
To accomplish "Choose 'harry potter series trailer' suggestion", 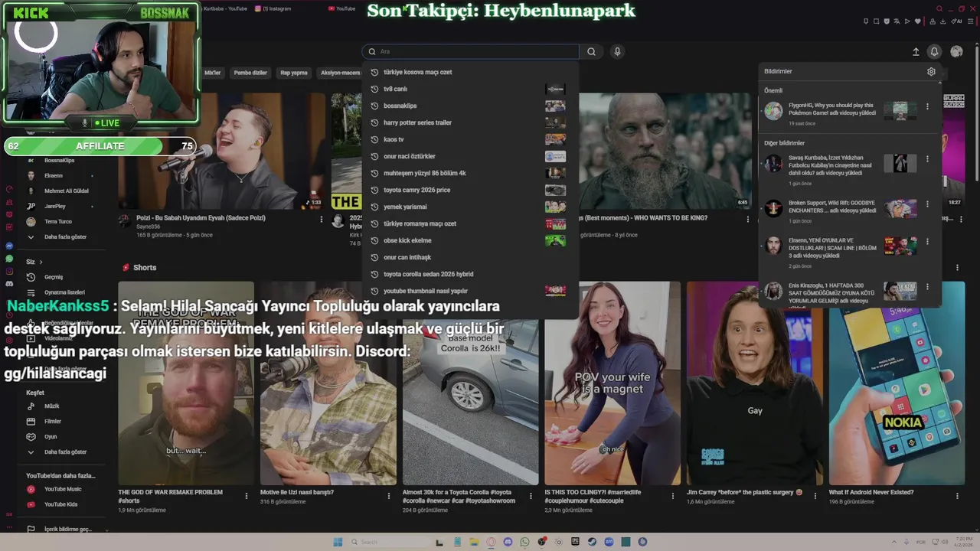I will tap(470, 122).
